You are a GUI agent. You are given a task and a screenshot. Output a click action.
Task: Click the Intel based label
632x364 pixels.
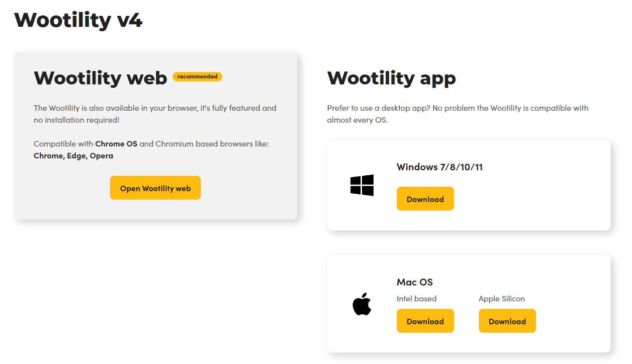pos(417,298)
